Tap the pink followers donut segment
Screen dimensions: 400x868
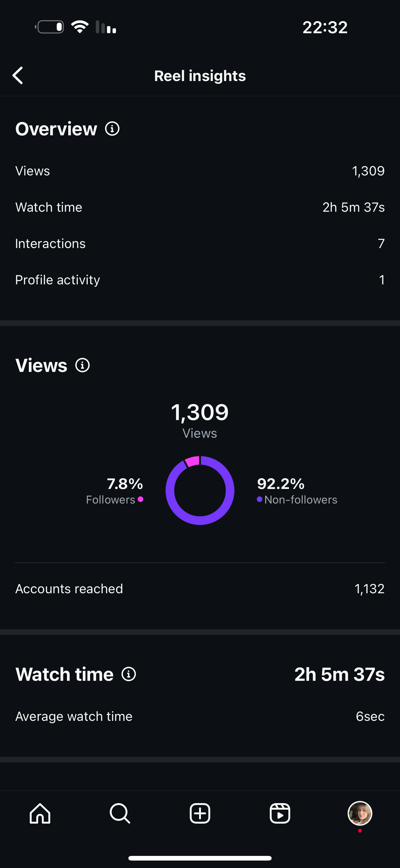point(193,461)
